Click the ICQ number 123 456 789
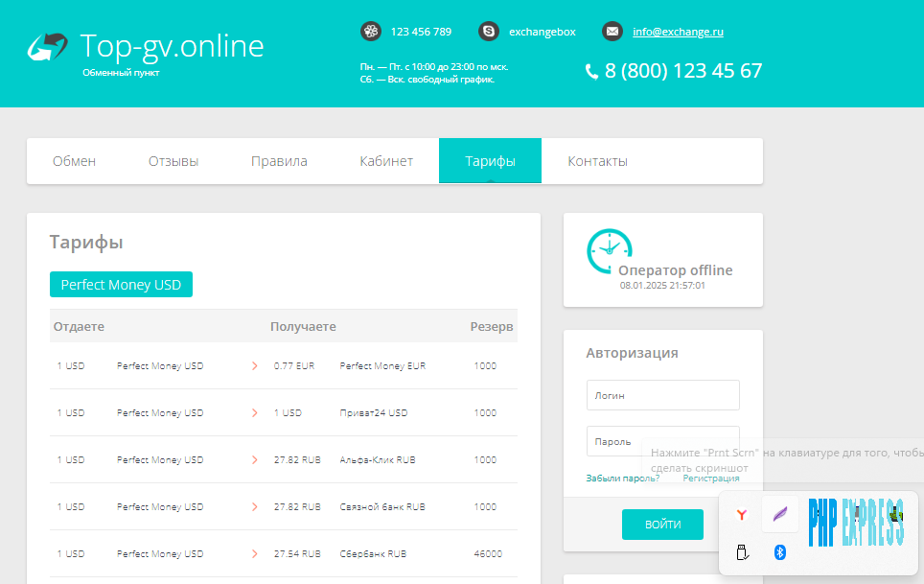The height and width of the screenshot is (584, 924). (421, 32)
